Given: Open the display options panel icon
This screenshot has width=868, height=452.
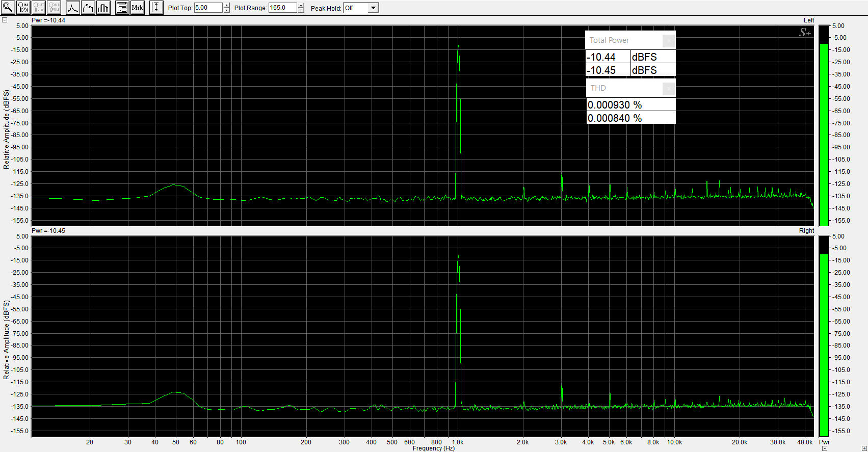Looking at the screenshot, I should (122, 8).
